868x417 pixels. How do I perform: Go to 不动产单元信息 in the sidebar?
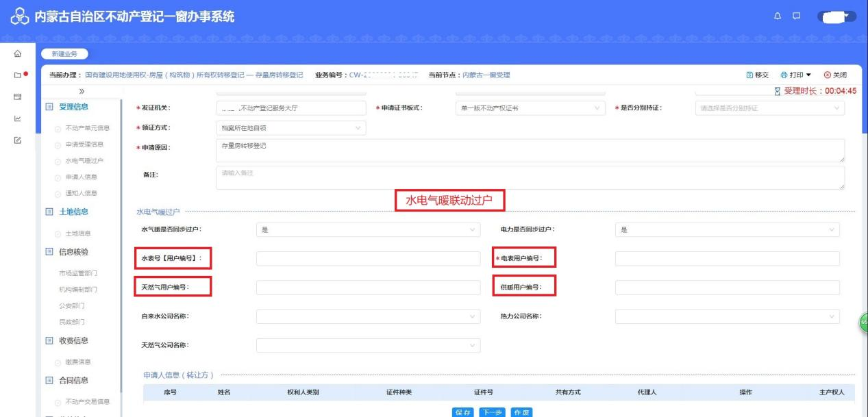88,128
